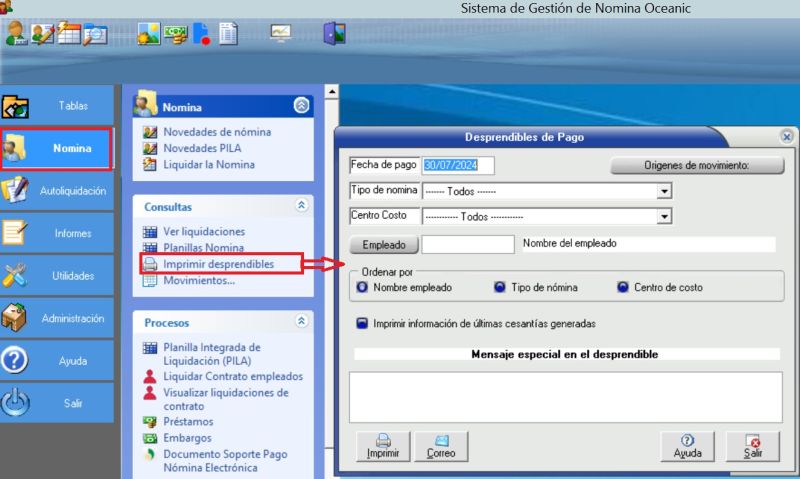
Task: Select the Tipo de nómina sort option
Action: click(x=500, y=288)
